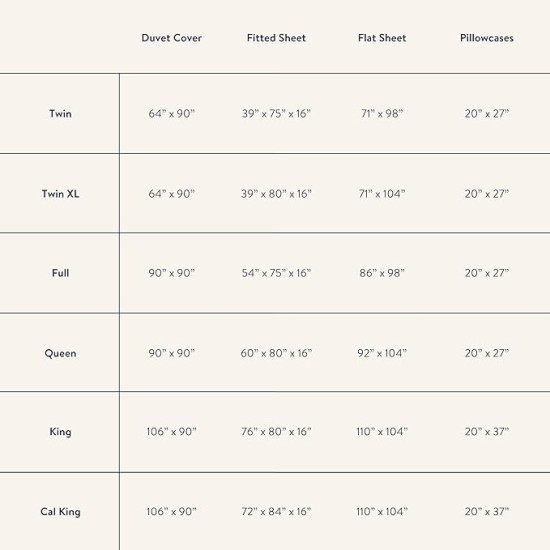Image resolution: width=550 pixels, height=550 pixels.
Task: Click Cal King fitted sheet 72" x 84" x 16"
Action: click(x=276, y=512)
